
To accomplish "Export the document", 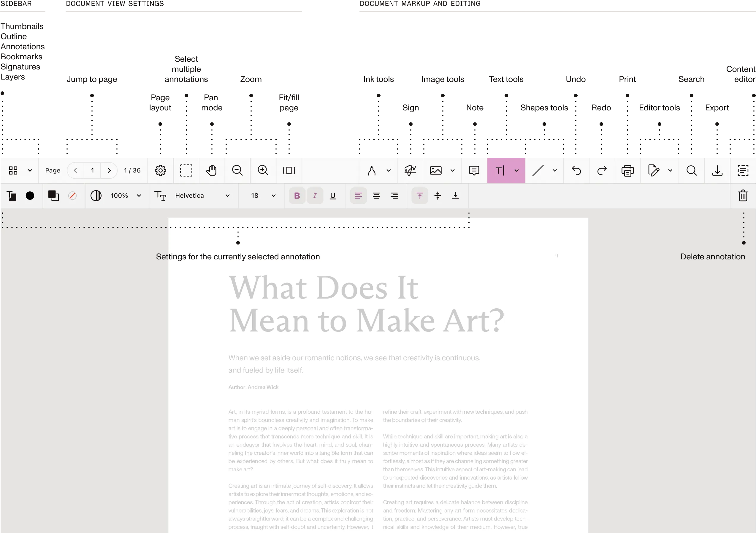I will click(717, 171).
